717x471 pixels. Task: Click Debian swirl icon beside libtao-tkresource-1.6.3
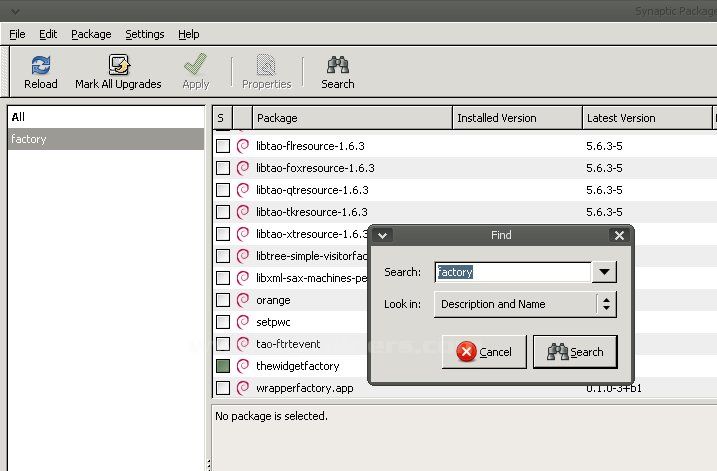coord(243,212)
